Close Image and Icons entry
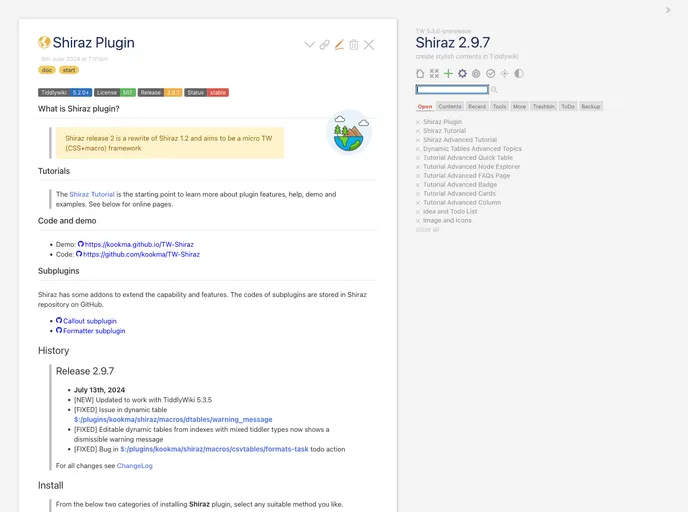Screen dimensions: 688x512 418,221
